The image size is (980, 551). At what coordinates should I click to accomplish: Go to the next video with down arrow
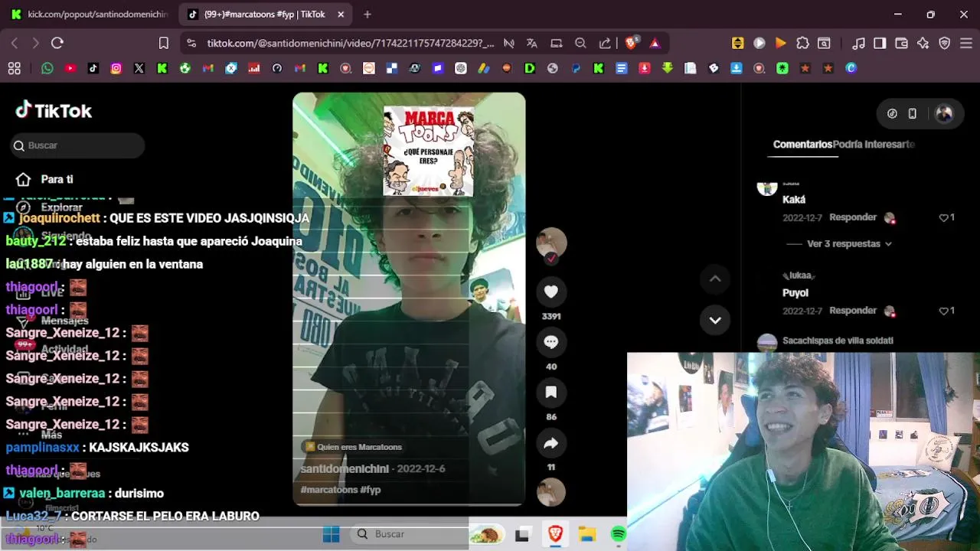click(715, 320)
